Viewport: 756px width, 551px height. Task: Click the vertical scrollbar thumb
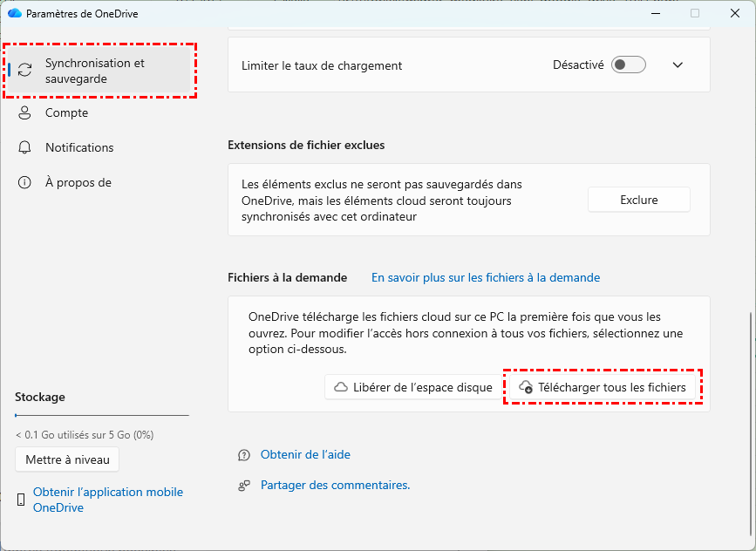pyautogui.click(x=750, y=425)
